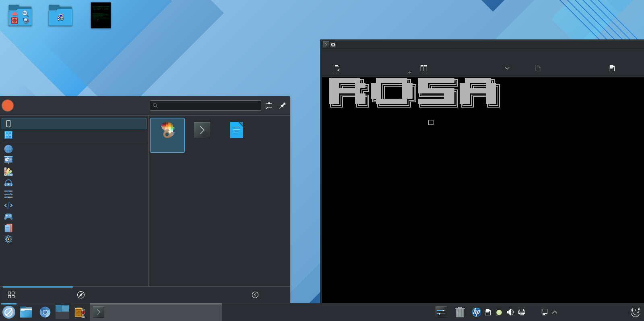
Task: Toggle the pin to keep launcher open
Action: (283, 106)
